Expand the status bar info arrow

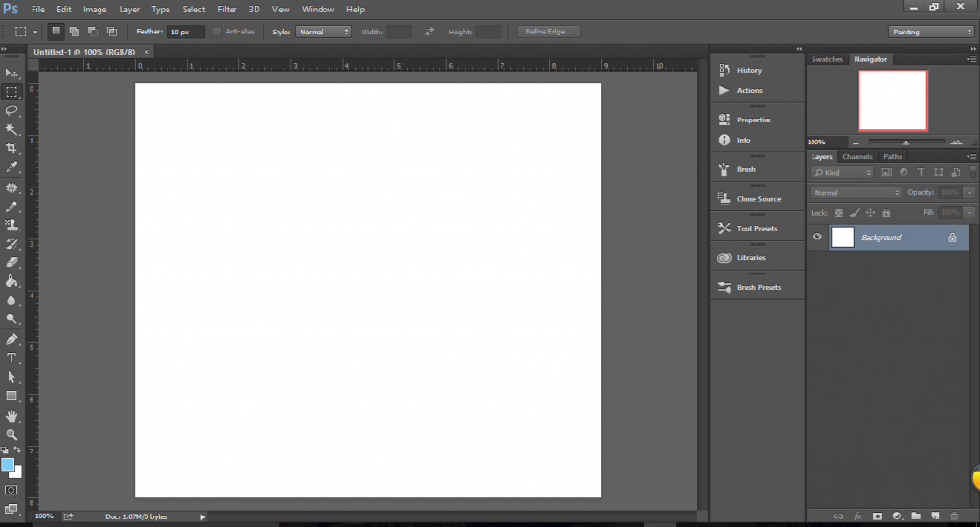202,517
